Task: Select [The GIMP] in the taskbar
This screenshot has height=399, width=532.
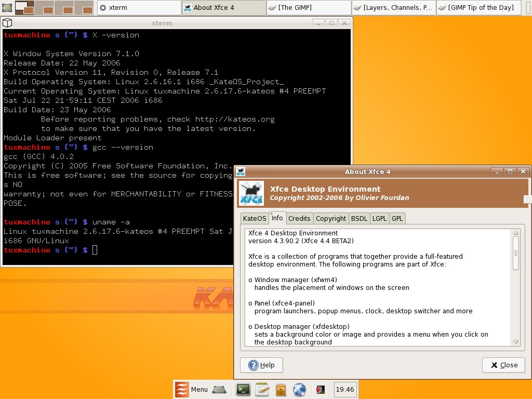Action: [309, 7]
